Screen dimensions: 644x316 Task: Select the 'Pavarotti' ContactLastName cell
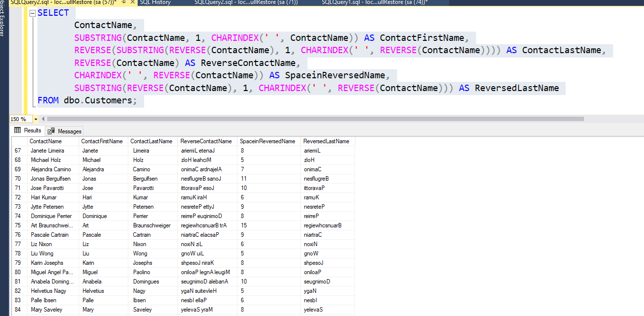click(152, 188)
